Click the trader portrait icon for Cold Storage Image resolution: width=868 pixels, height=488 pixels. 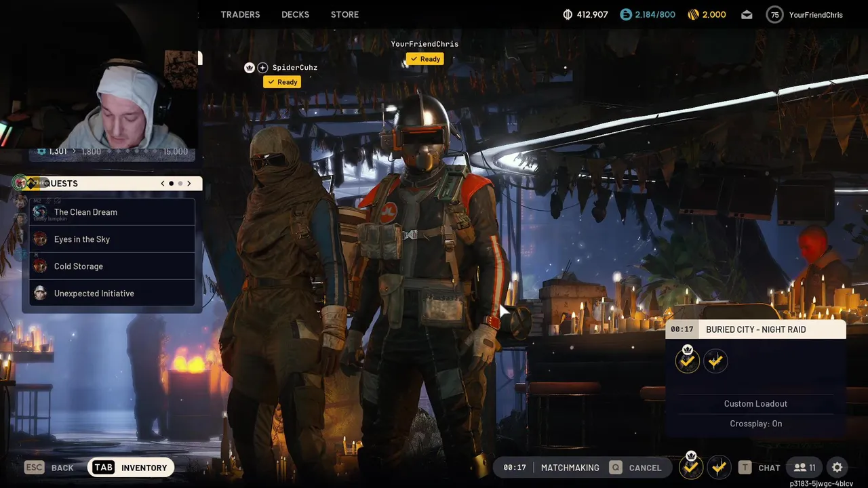coord(40,266)
